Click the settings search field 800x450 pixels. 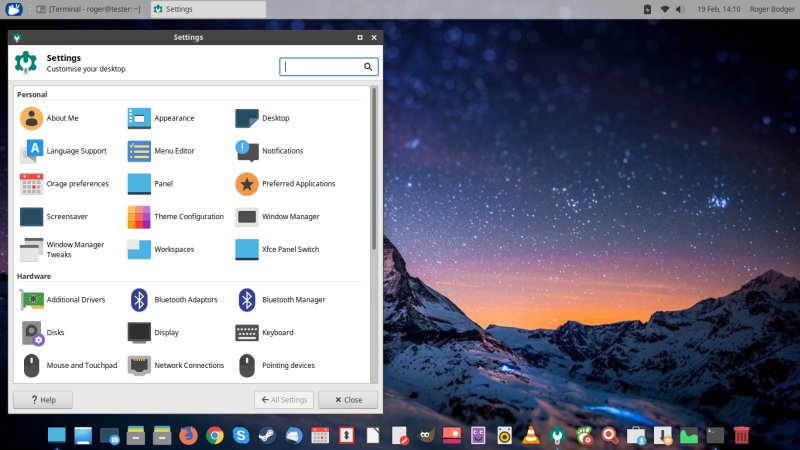point(322,67)
